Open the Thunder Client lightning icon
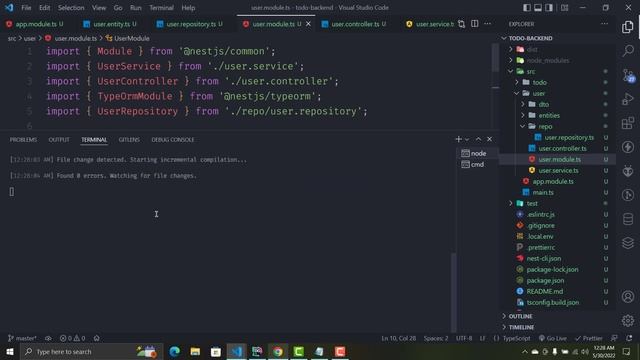Viewport: 640px width, 360px height. tap(628, 147)
